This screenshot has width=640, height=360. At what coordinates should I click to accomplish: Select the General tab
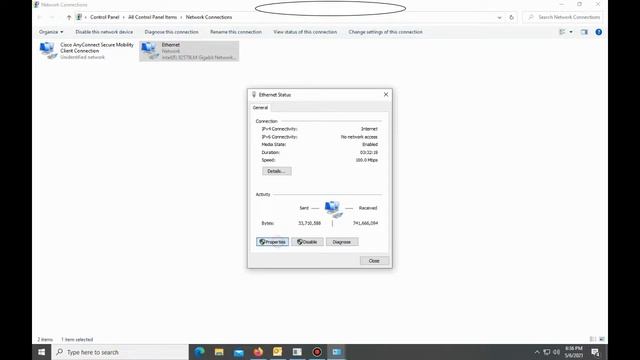click(260, 108)
